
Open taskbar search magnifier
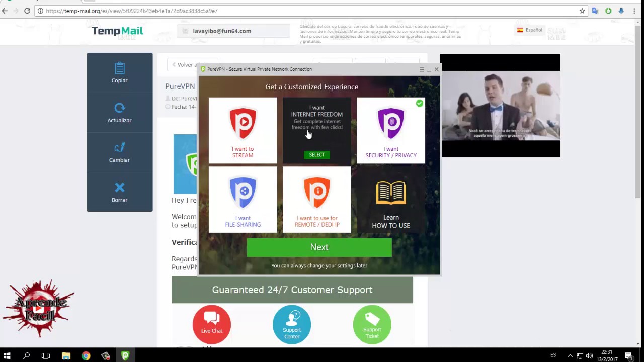pos(26,356)
